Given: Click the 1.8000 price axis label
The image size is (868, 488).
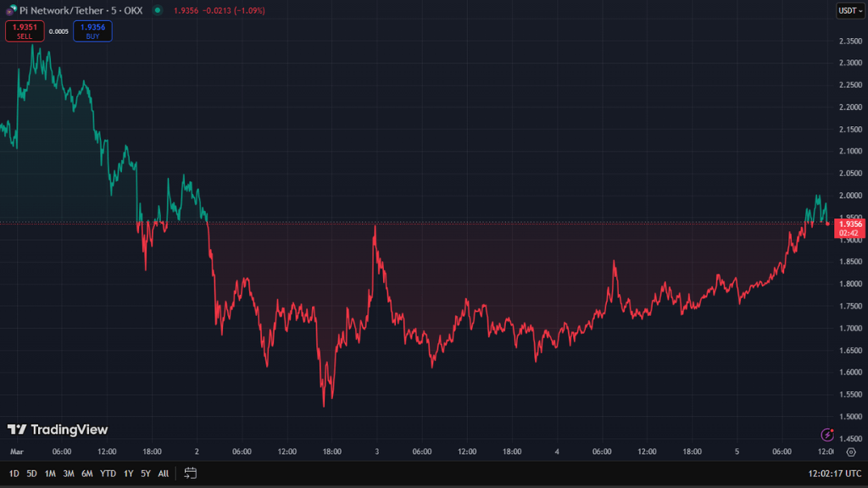Looking at the screenshot, I should point(850,284).
